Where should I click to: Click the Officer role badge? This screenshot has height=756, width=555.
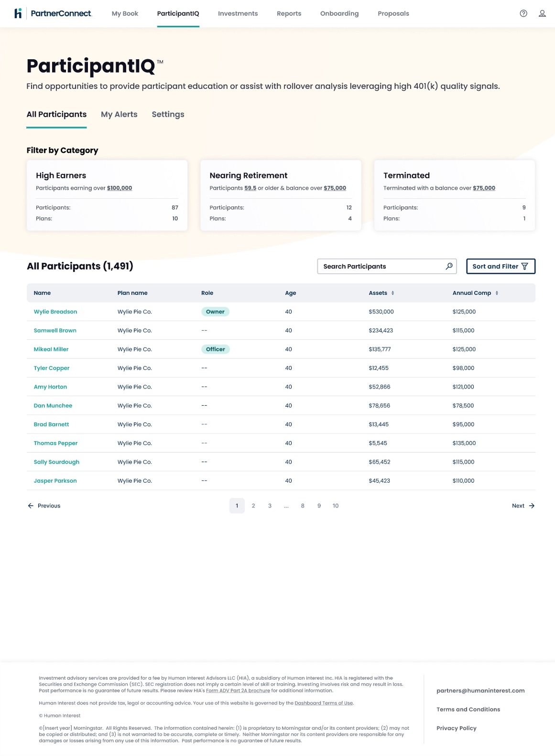click(x=216, y=349)
